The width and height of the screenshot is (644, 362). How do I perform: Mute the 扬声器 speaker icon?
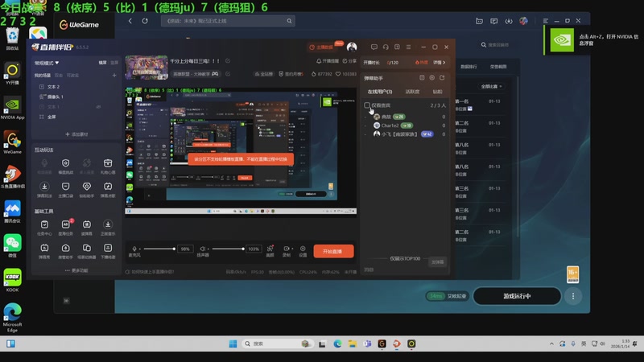(x=203, y=249)
